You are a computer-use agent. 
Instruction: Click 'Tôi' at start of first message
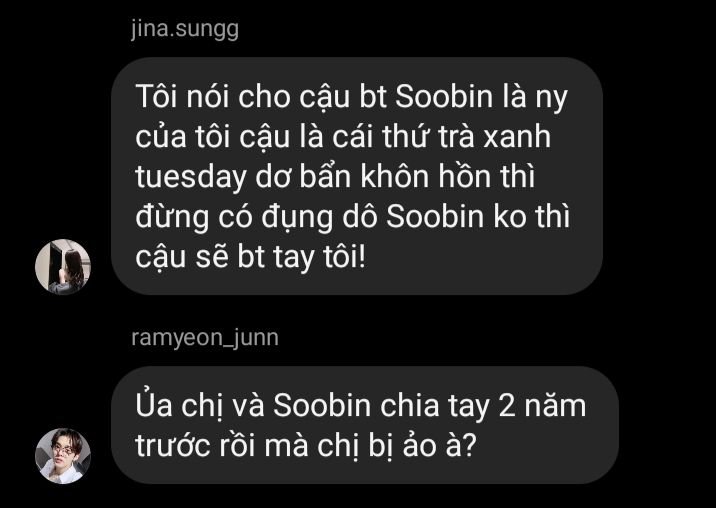click(156, 96)
